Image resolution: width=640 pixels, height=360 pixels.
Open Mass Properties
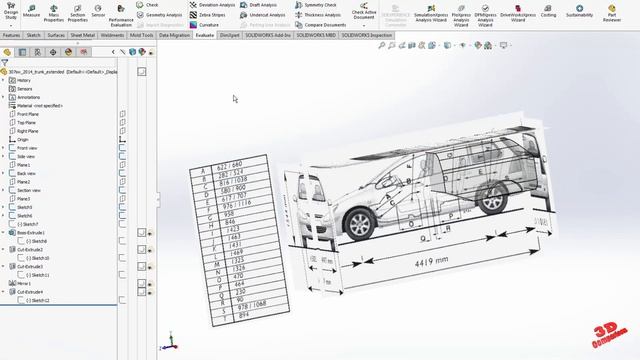[x=53, y=13]
